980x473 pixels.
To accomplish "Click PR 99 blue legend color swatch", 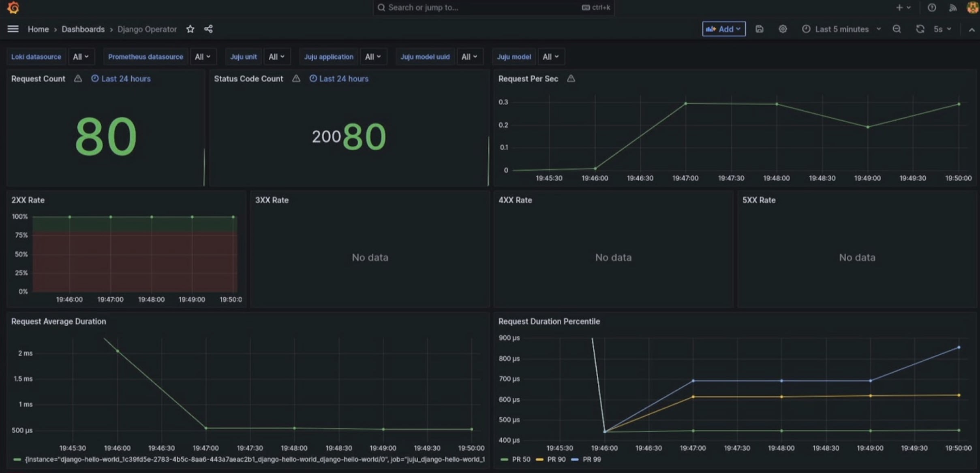I will tap(575, 460).
